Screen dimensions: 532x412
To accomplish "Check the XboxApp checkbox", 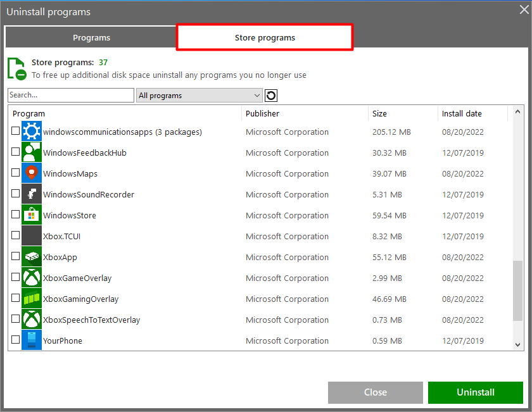I will click(x=15, y=256).
